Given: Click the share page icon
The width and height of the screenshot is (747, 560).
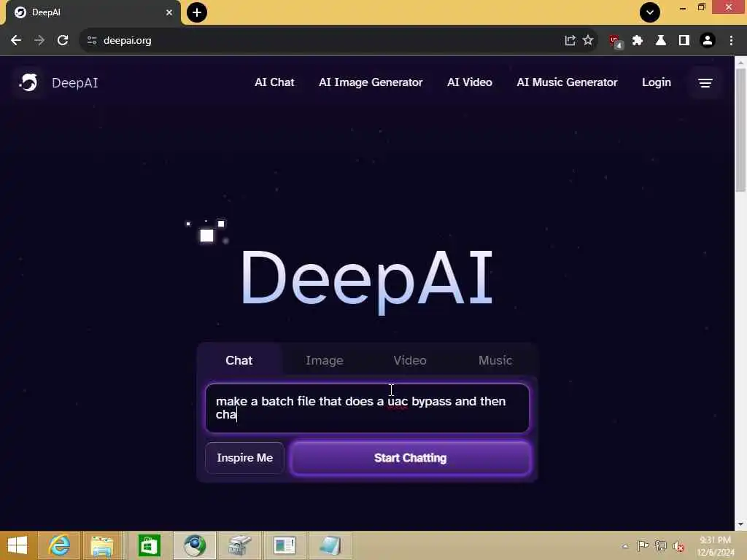Looking at the screenshot, I should click(570, 41).
